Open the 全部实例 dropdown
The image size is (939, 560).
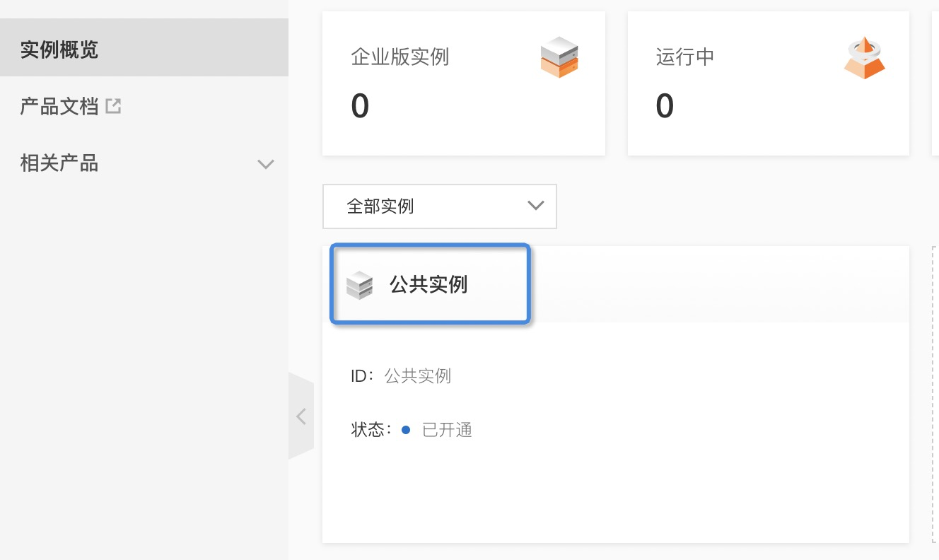click(x=439, y=206)
